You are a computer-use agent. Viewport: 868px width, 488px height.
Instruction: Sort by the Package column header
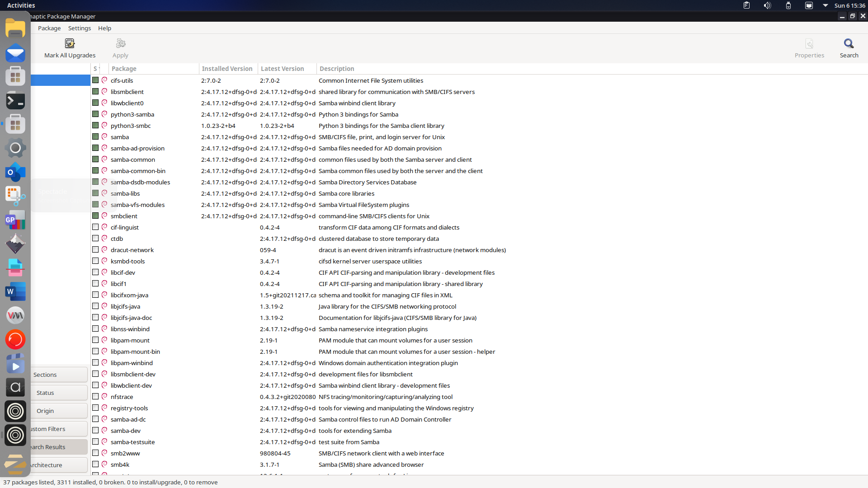[154, 69]
